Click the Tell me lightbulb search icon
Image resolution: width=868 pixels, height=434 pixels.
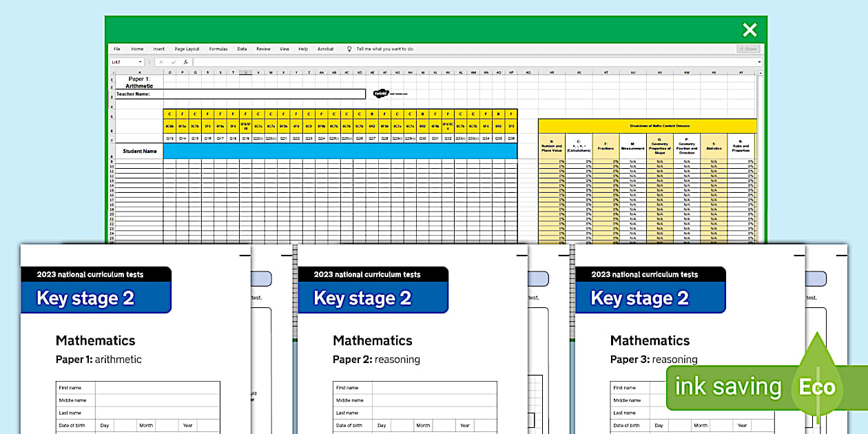point(350,49)
